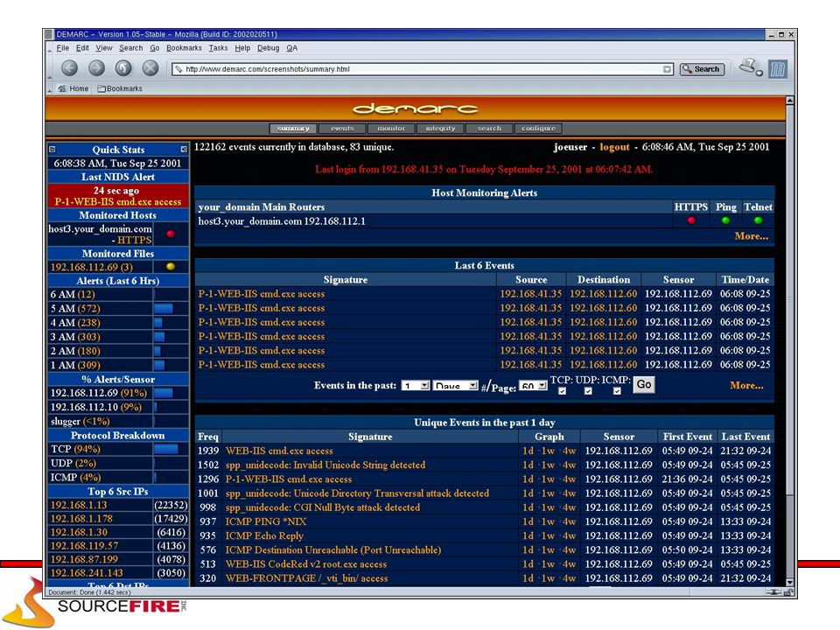Click the page scrollbar down arrow
Viewport: 840px width, 630px height.
[789, 583]
